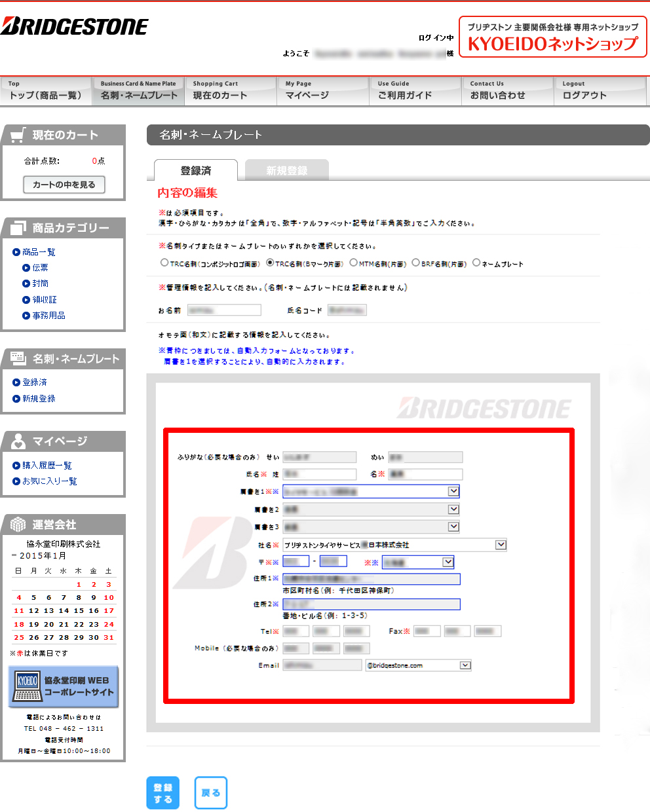
Task: Click the マイページ person icon in sidebar
Action: coord(18,441)
